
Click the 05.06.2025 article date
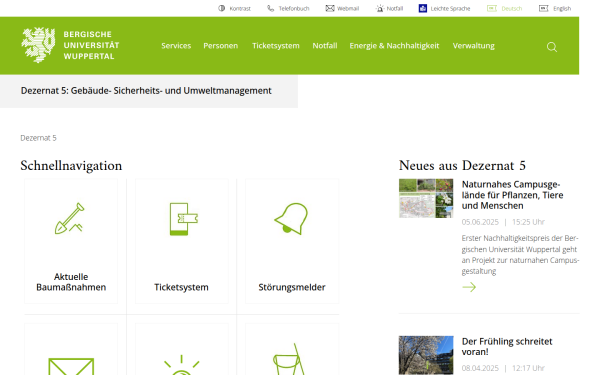coord(480,222)
